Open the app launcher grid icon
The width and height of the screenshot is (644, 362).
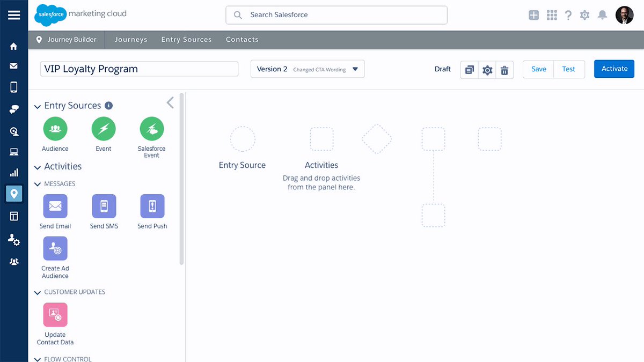(x=552, y=15)
